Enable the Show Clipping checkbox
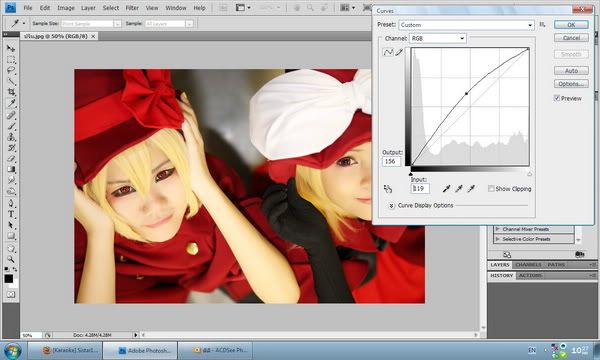The width and height of the screenshot is (600, 360). (x=491, y=189)
